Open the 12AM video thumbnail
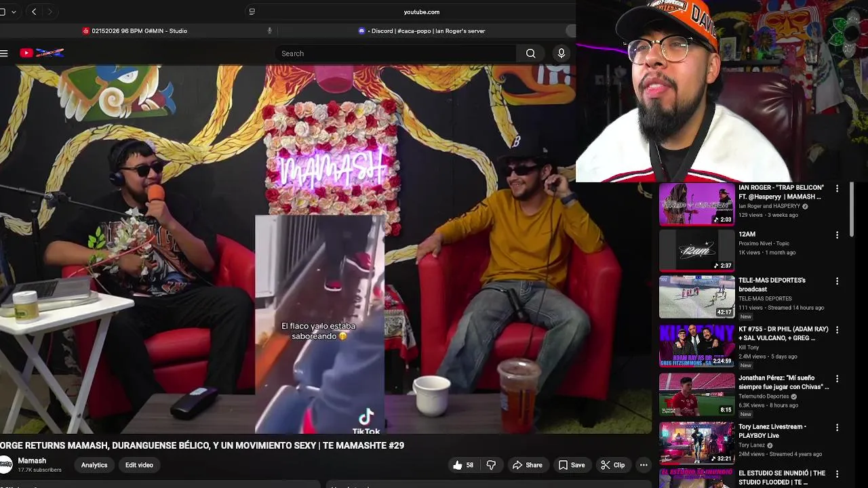The height and width of the screenshot is (488, 868). tap(696, 250)
